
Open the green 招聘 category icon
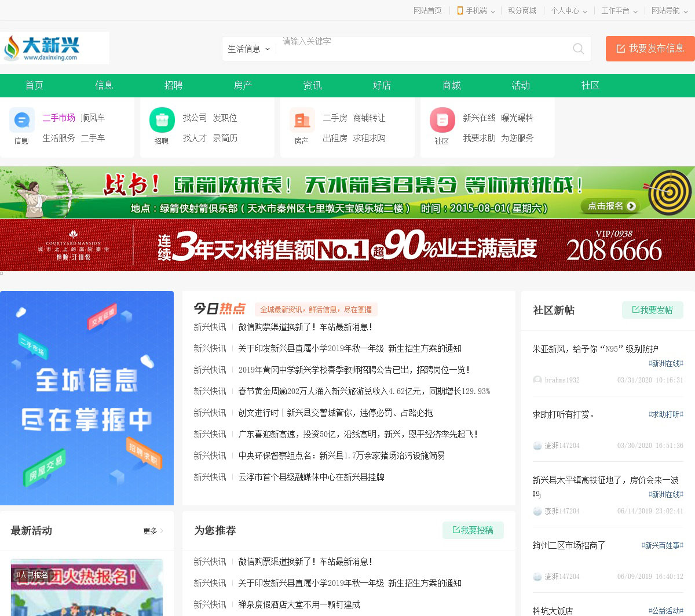coord(162,121)
